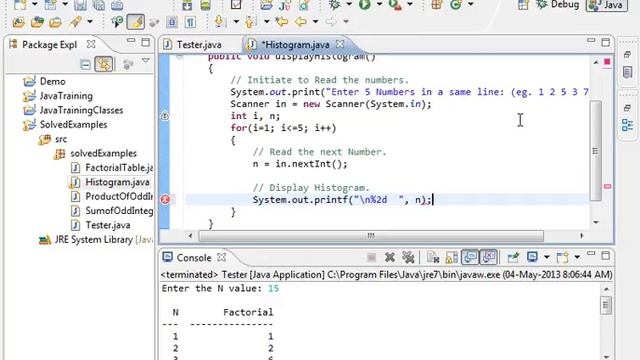Switch to the Debug perspective
The image size is (640, 360).
click(558, 5)
